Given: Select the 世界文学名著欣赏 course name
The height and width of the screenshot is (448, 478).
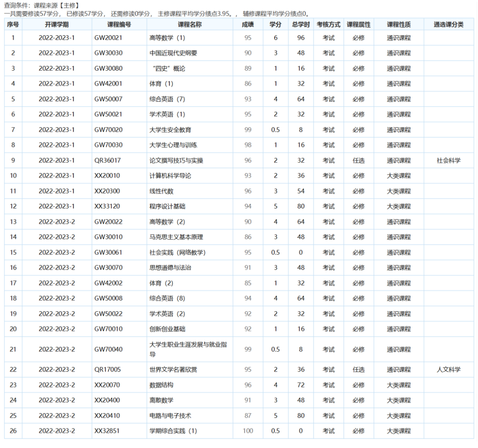Looking at the screenshot, I should click(x=173, y=370).
